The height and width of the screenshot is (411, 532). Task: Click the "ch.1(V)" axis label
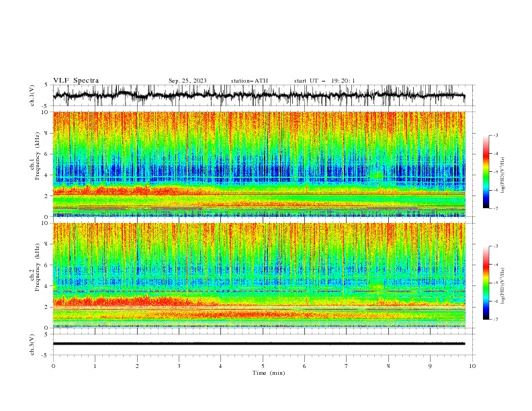(32, 95)
